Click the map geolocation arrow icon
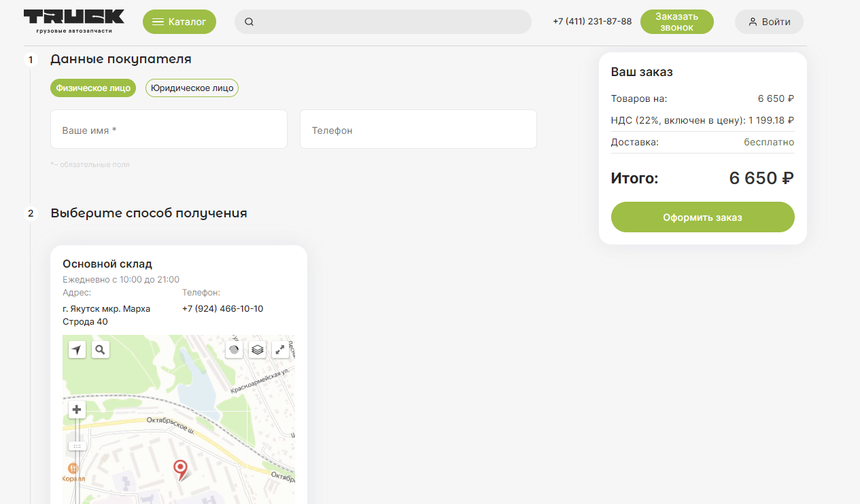Screen dimensions: 860x504 coord(77,350)
